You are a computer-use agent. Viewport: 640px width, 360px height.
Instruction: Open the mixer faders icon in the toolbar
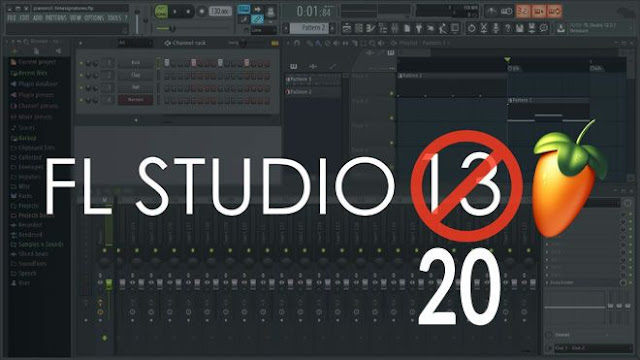395,28
